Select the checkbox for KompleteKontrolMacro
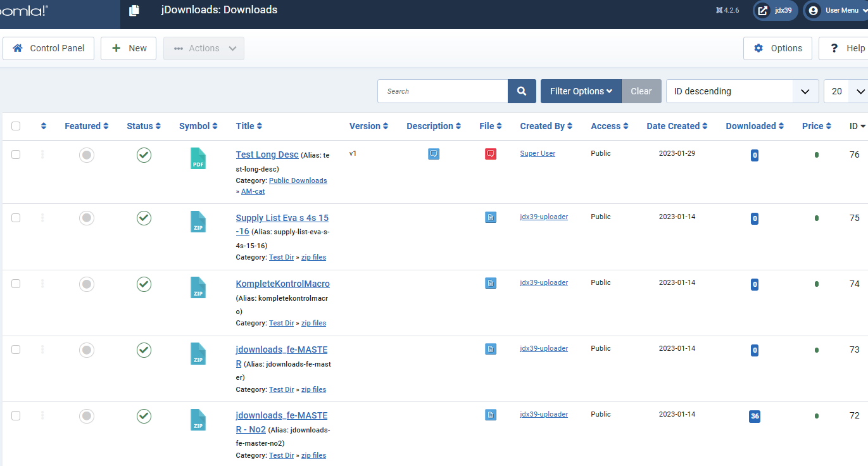This screenshot has height=466, width=868. point(16,284)
